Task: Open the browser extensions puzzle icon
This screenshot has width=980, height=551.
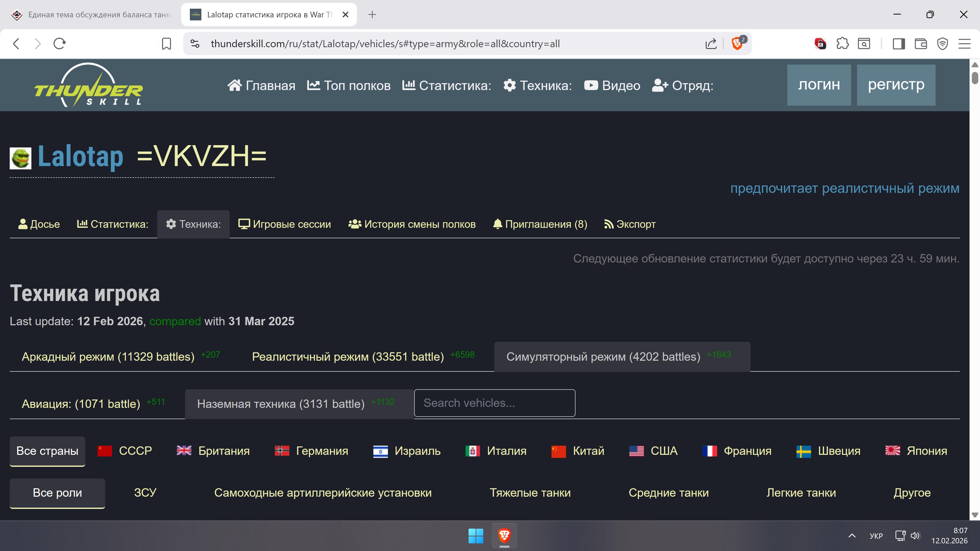Action: point(842,44)
